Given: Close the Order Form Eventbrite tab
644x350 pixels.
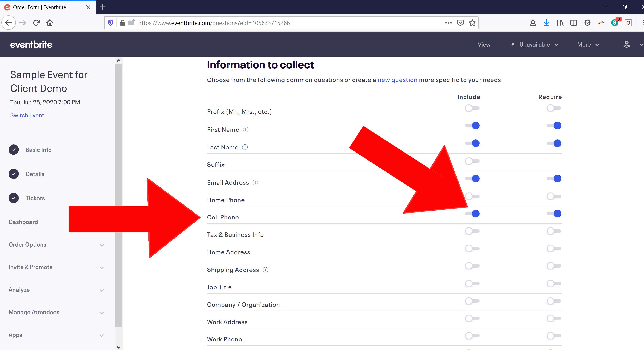Looking at the screenshot, I should coord(88,7).
